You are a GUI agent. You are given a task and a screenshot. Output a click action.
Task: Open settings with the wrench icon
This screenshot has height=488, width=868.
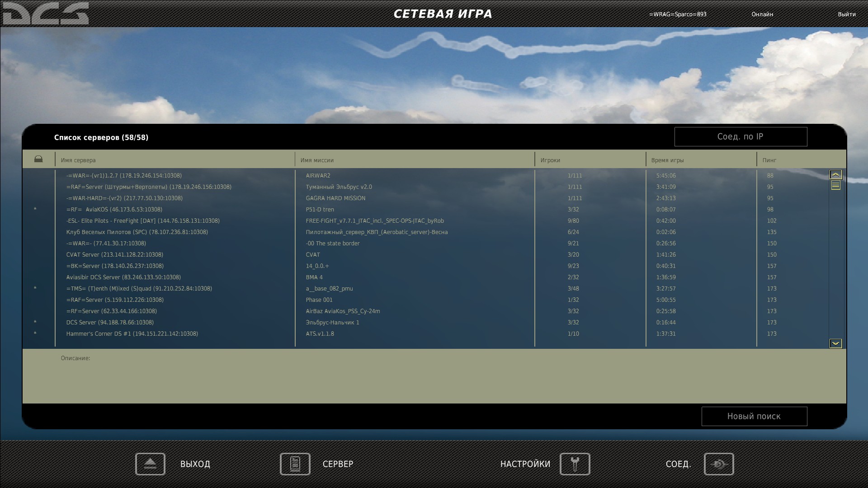coord(575,464)
